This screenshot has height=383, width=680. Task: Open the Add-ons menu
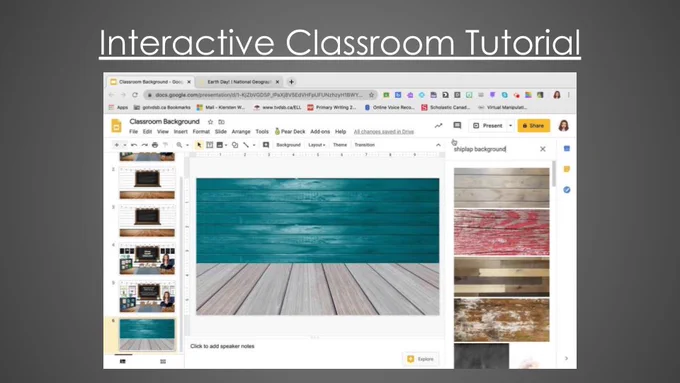[320, 131]
